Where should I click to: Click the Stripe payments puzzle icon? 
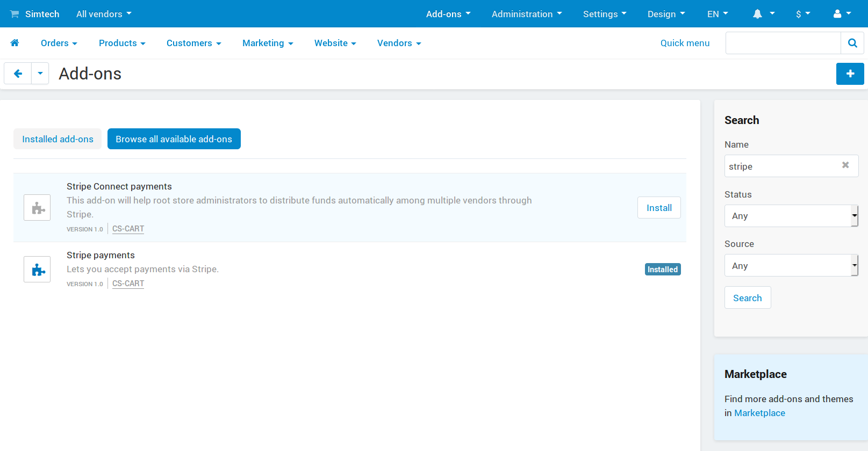point(37,270)
